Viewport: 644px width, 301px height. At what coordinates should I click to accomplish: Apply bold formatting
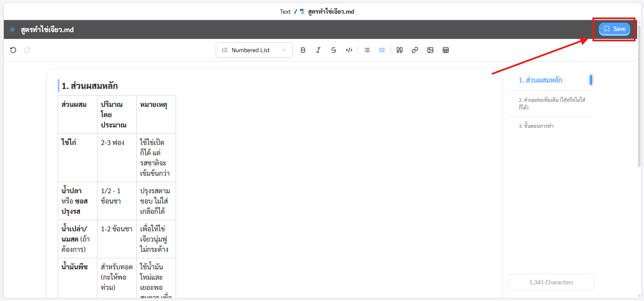coord(303,50)
